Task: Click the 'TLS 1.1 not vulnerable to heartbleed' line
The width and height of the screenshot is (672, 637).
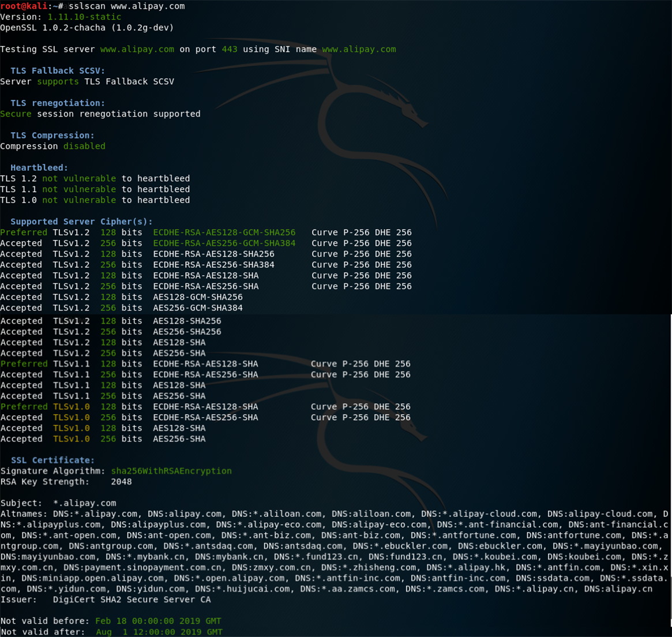Action: click(x=95, y=189)
